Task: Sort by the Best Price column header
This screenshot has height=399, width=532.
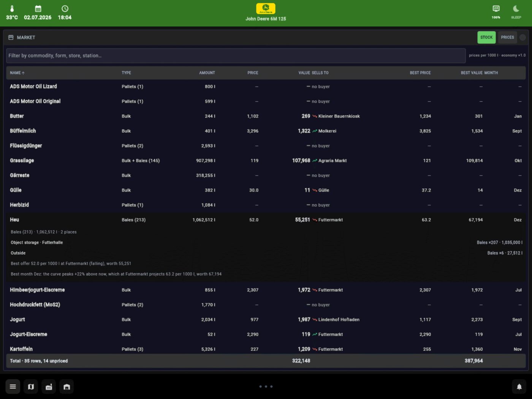Action: tap(420, 73)
